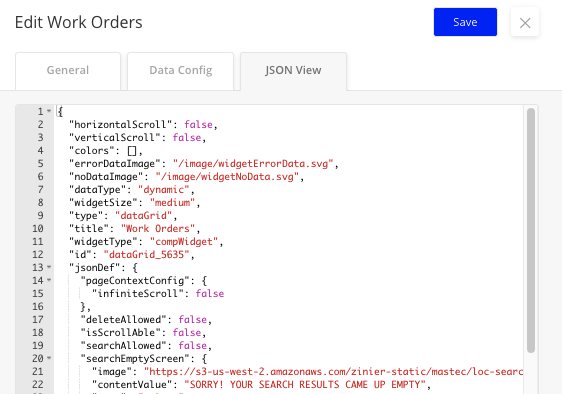Switch to the General tab
The width and height of the screenshot is (562, 394).
68,71
